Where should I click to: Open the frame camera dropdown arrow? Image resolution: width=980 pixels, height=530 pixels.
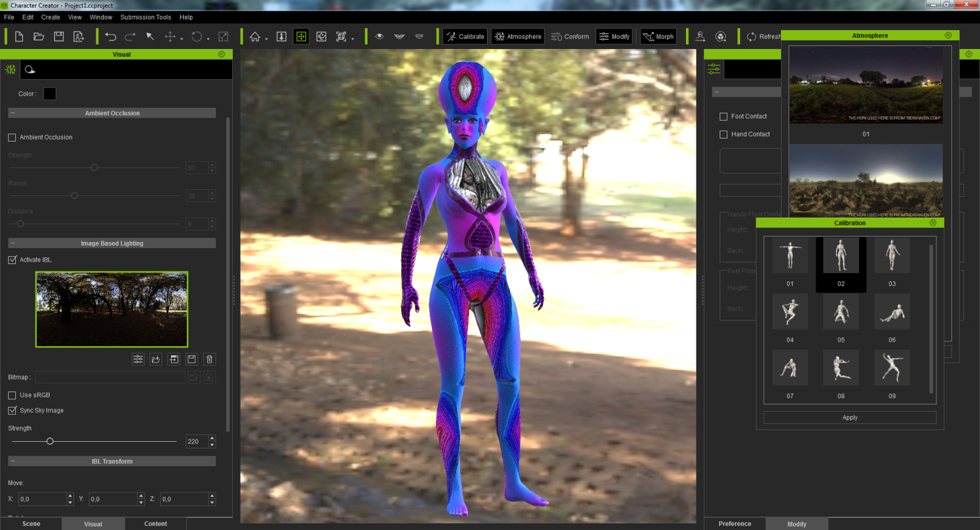[x=353, y=39]
